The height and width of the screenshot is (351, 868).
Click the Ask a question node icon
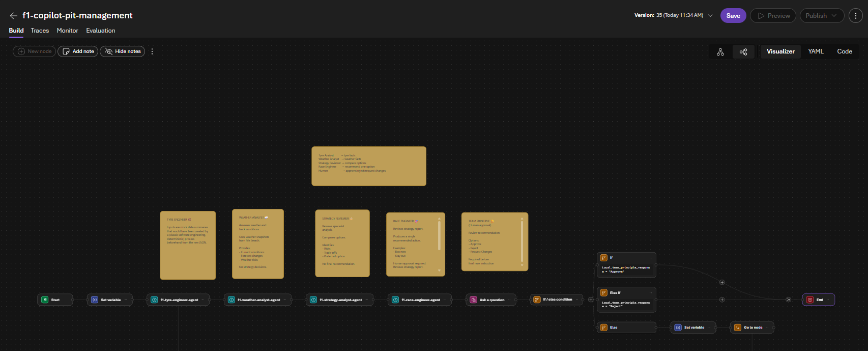[x=473, y=300]
